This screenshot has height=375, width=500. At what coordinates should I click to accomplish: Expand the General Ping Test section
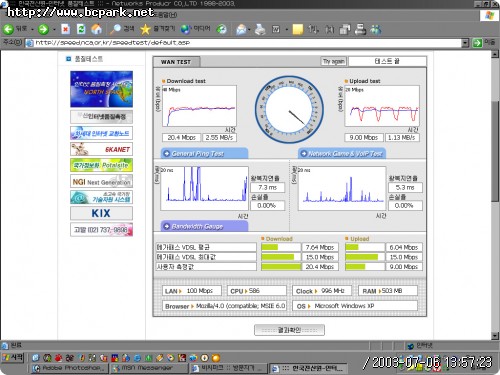coord(204,153)
